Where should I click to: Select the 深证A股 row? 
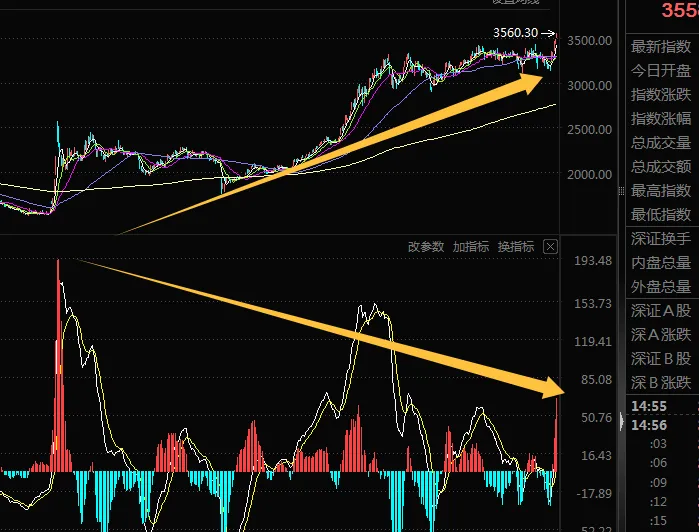662,311
